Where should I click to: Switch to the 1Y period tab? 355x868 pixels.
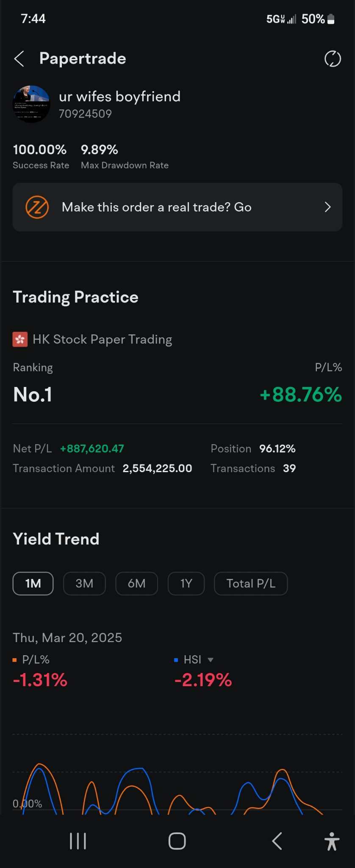click(x=186, y=584)
